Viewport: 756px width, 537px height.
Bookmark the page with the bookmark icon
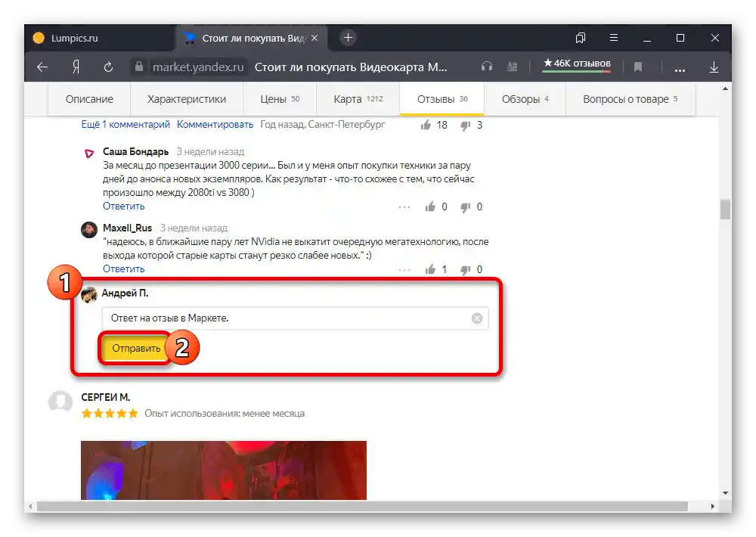[x=638, y=67]
